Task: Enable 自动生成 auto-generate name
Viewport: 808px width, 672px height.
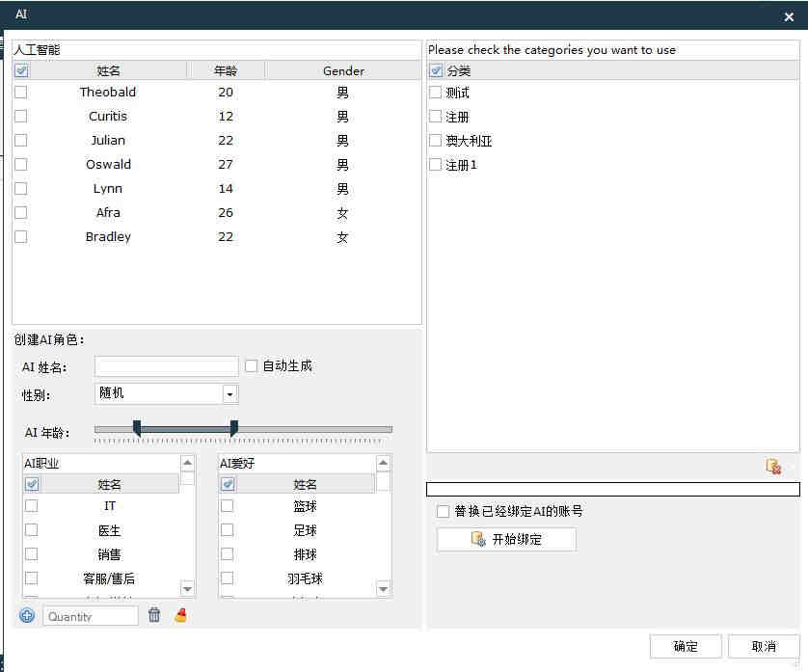Action: click(x=251, y=366)
